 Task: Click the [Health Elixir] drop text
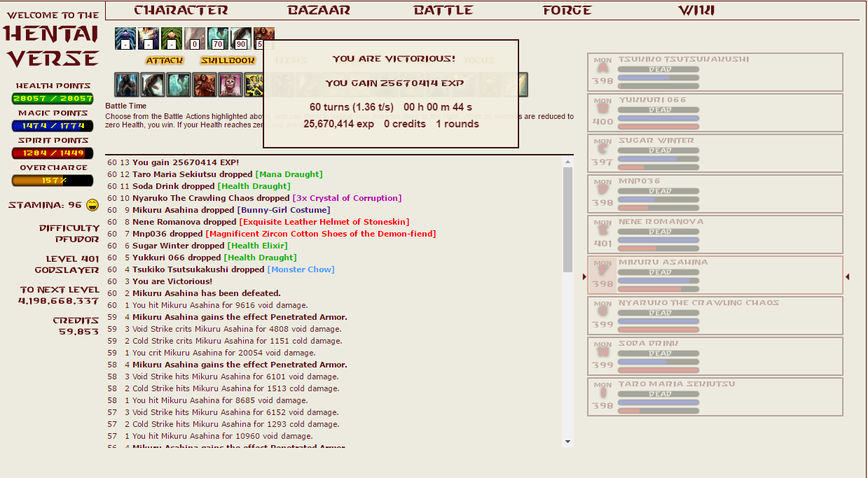pyautogui.click(x=257, y=246)
